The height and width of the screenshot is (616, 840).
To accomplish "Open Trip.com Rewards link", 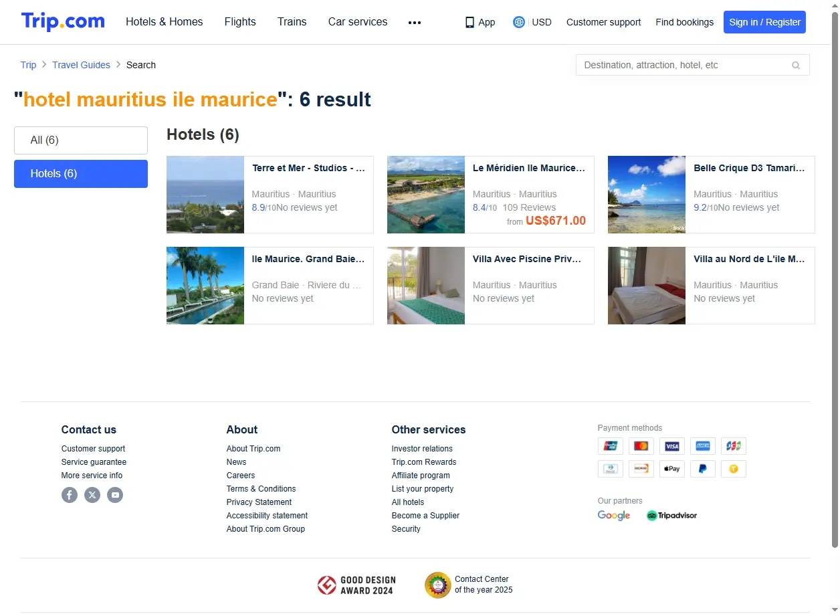I will pyautogui.click(x=424, y=462).
